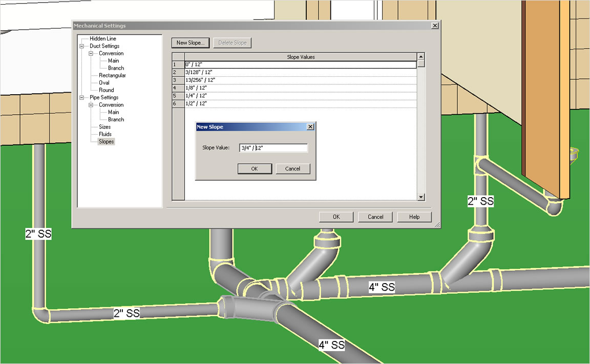
Task: Collapse the Pipe Settings tree node
Action: pos(81,97)
